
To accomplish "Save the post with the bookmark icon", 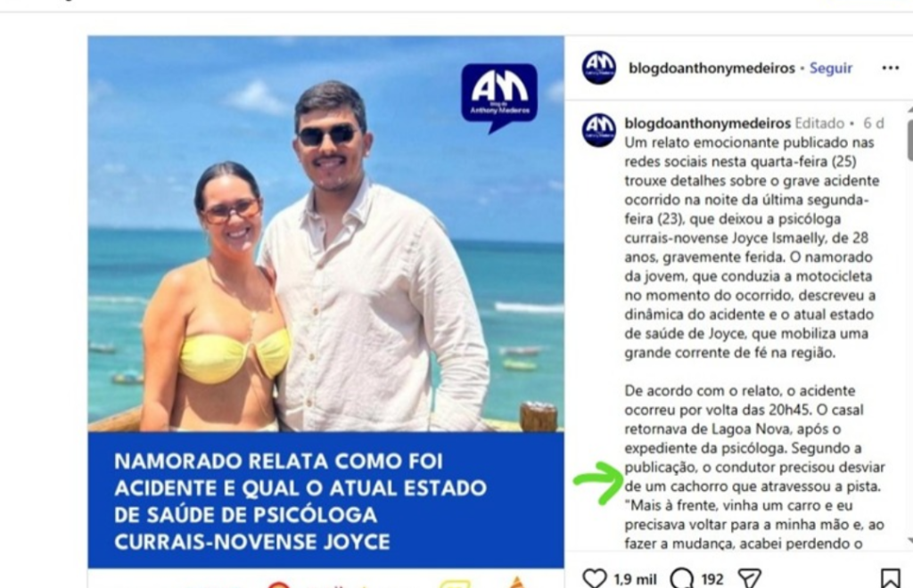I will coord(891,578).
